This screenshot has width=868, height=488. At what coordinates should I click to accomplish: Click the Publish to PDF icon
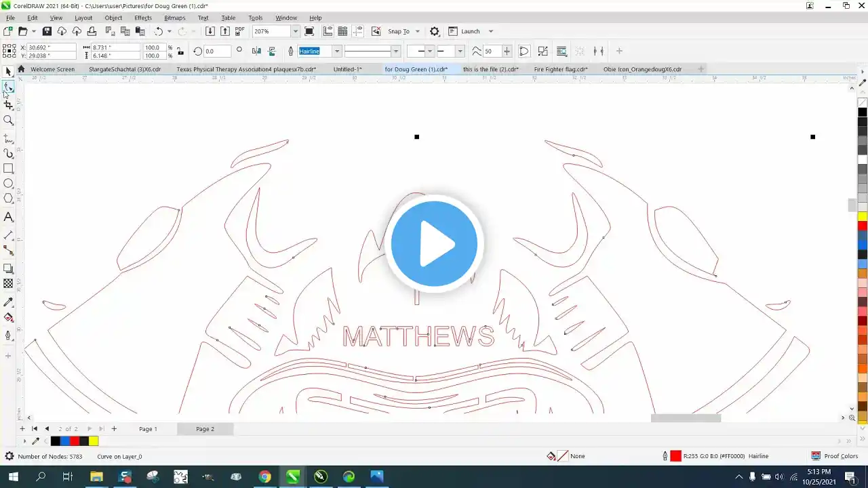click(x=239, y=31)
